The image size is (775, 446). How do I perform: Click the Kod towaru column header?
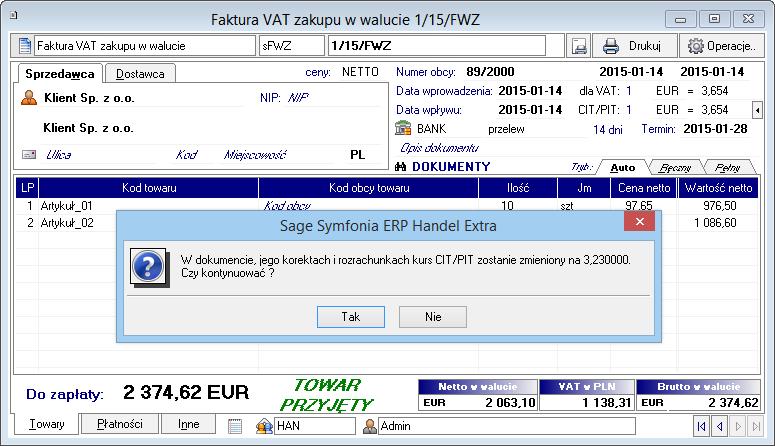click(149, 188)
